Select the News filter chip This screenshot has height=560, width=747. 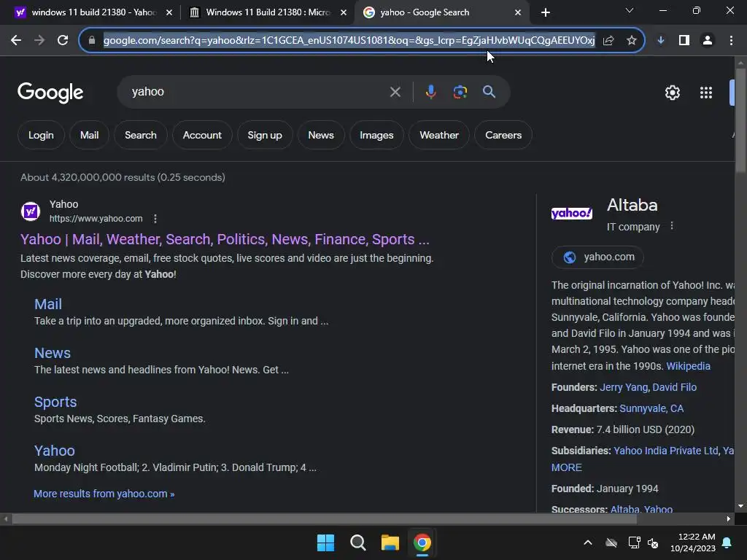(x=321, y=135)
